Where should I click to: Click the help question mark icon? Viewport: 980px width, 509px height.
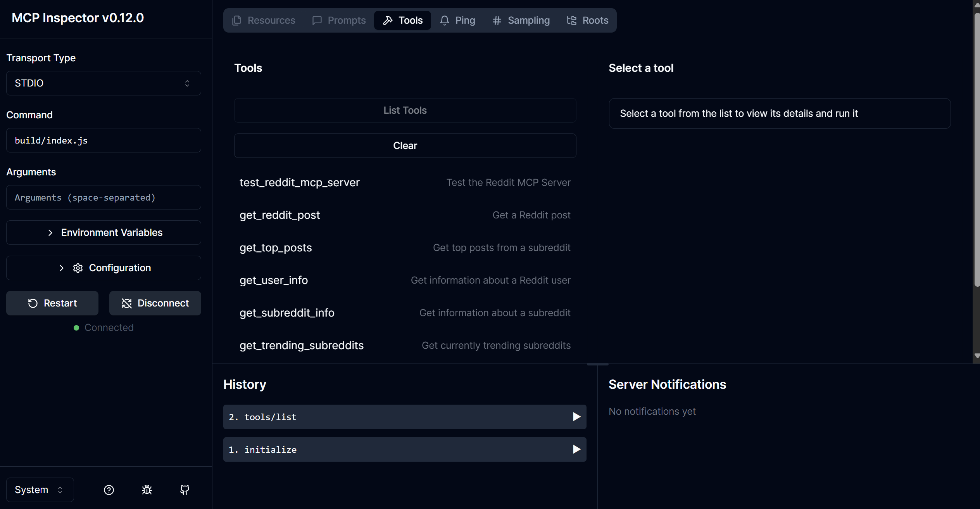[109, 490]
